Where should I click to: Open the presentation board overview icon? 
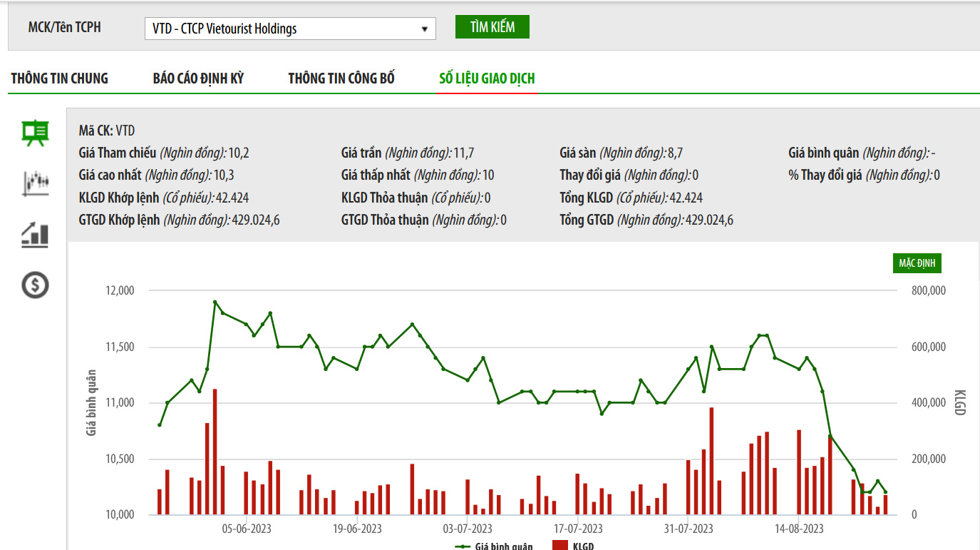35,133
